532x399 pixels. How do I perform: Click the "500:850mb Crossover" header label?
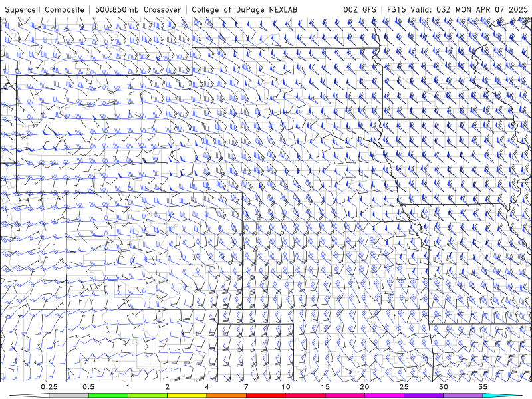(x=138, y=10)
